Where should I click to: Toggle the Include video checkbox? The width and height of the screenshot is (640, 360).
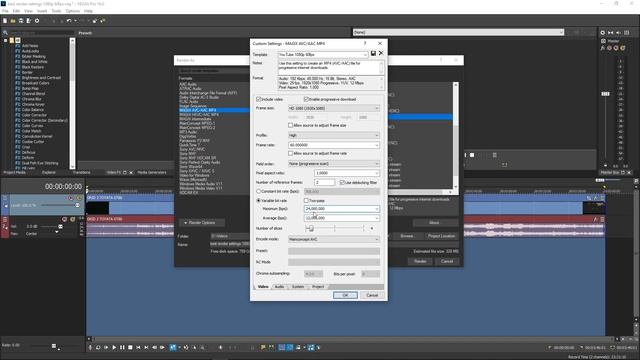point(258,99)
